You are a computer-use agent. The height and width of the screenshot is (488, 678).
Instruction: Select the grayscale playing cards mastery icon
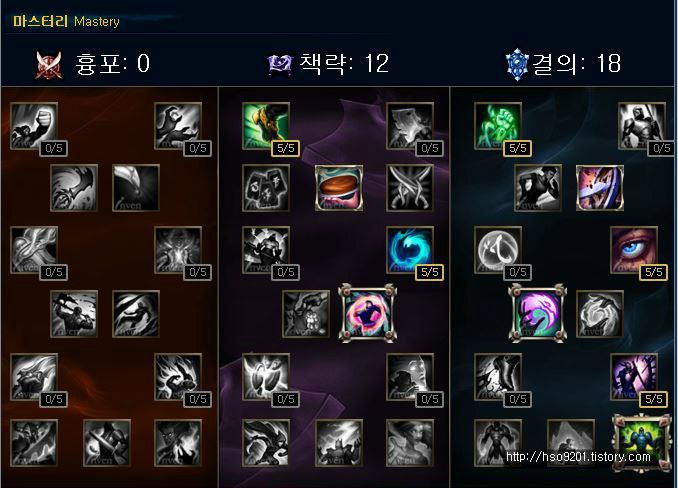click(x=266, y=188)
